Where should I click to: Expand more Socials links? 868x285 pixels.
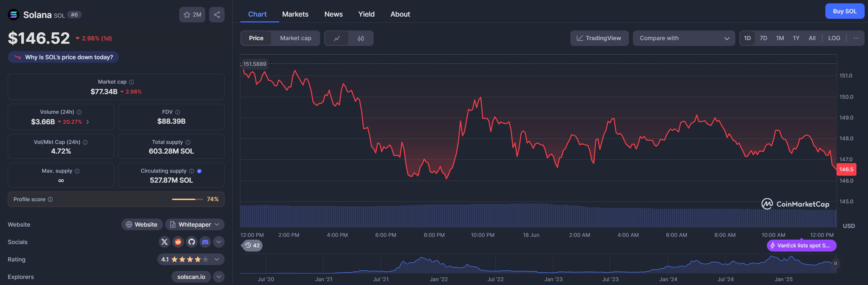pos(219,242)
